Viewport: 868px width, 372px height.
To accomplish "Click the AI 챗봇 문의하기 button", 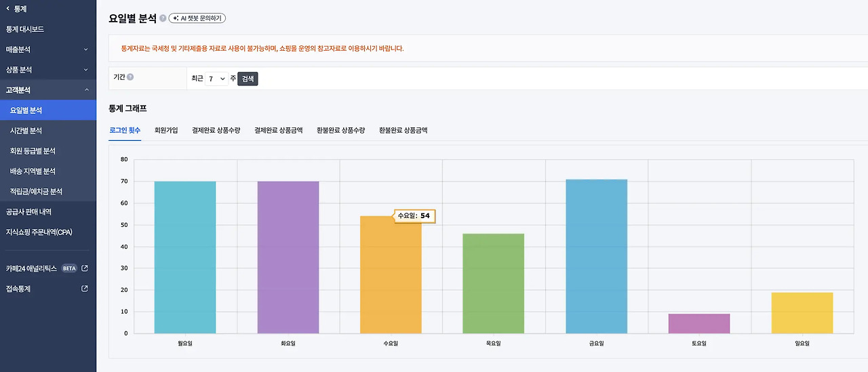I will click(197, 18).
